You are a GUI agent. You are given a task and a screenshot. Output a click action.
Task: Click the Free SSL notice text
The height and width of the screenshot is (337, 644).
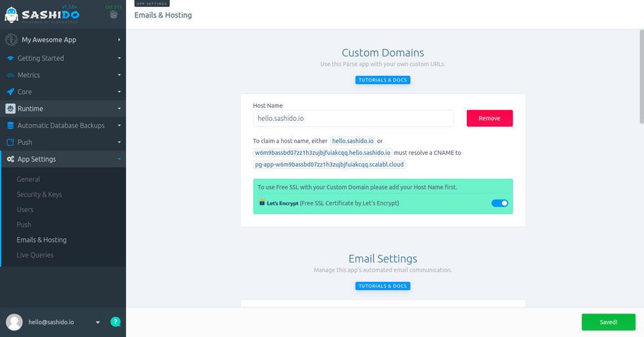[x=358, y=187]
